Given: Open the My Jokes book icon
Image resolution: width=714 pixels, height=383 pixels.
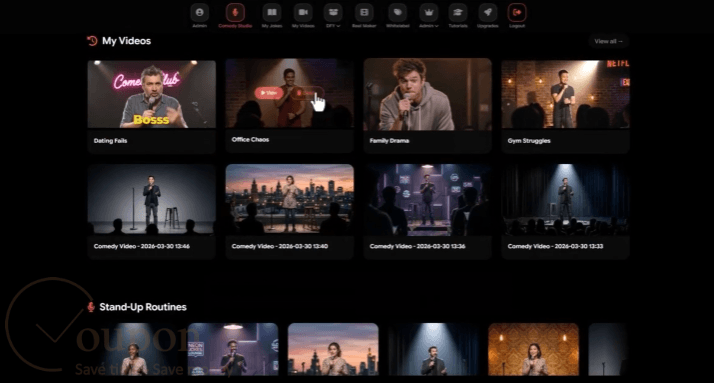Looking at the screenshot, I should tap(272, 13).
